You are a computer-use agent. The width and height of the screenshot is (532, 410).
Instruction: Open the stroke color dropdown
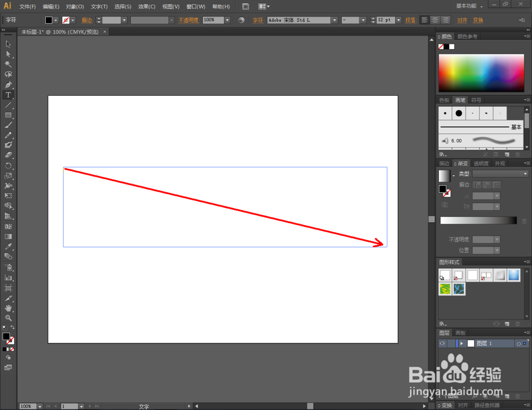[72, 20]
